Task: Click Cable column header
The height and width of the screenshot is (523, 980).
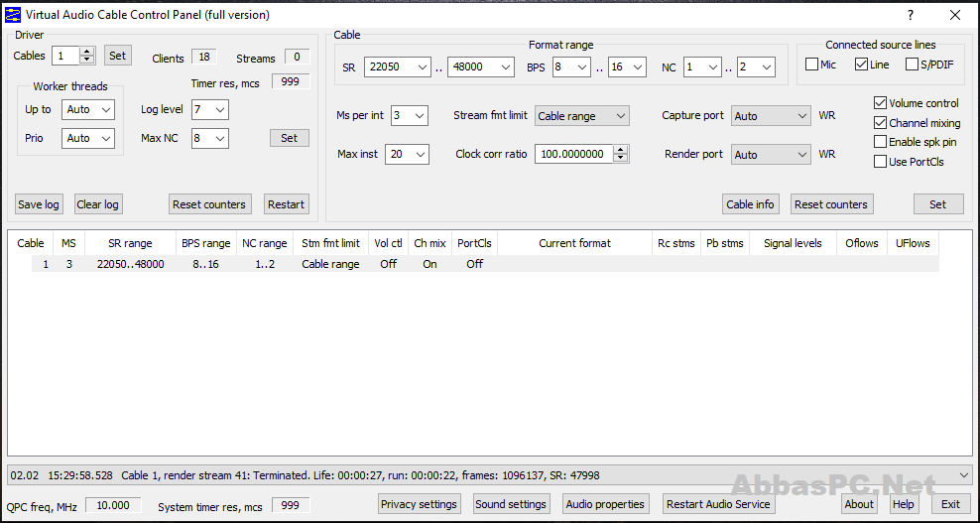Action: [x=31, y=243]
